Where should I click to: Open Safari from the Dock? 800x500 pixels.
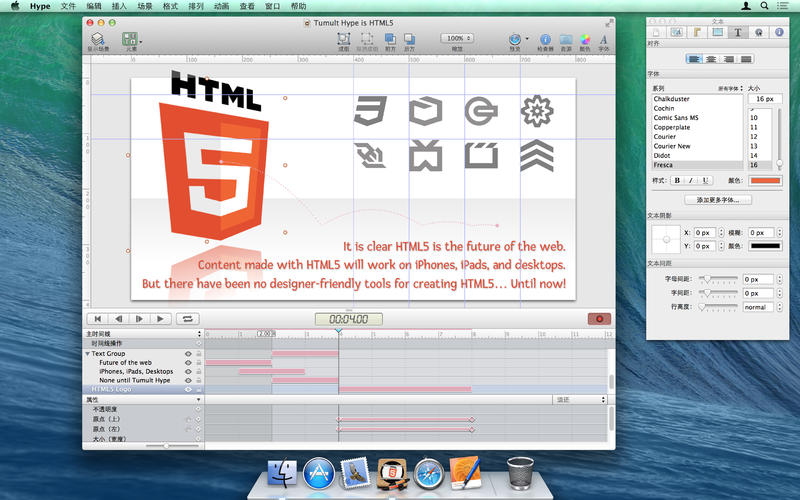pyautogui.click(x=429, y=473)
